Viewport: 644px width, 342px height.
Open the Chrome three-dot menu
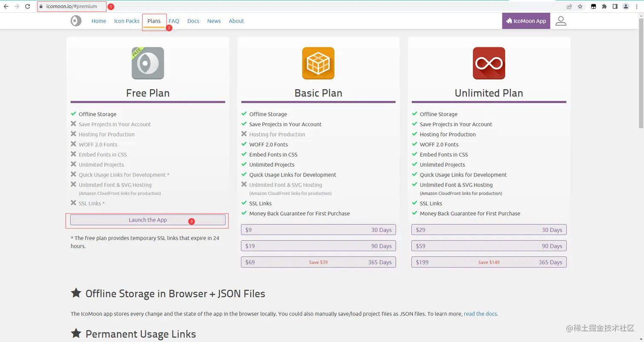click(x=637, y=6)
